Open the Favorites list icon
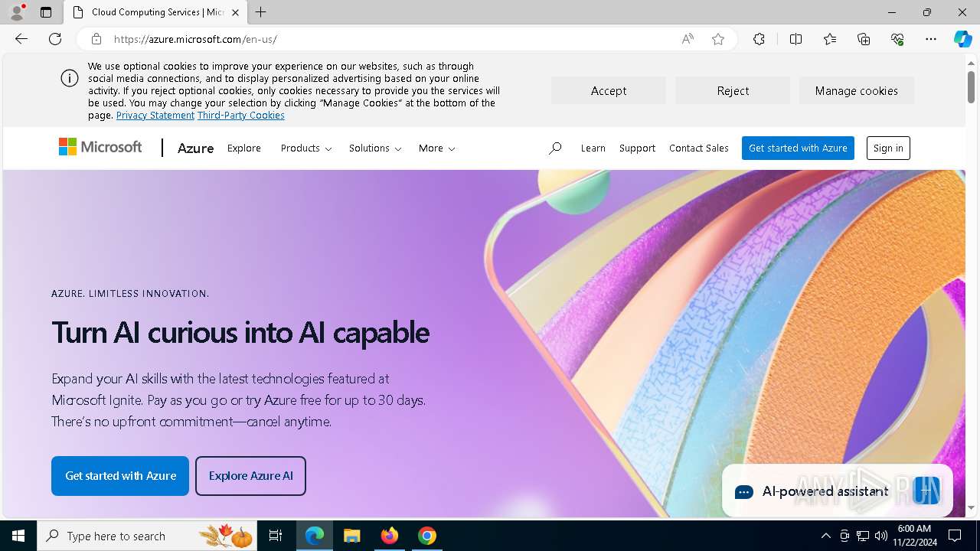 pyautogui.click(x=830, y=39)
